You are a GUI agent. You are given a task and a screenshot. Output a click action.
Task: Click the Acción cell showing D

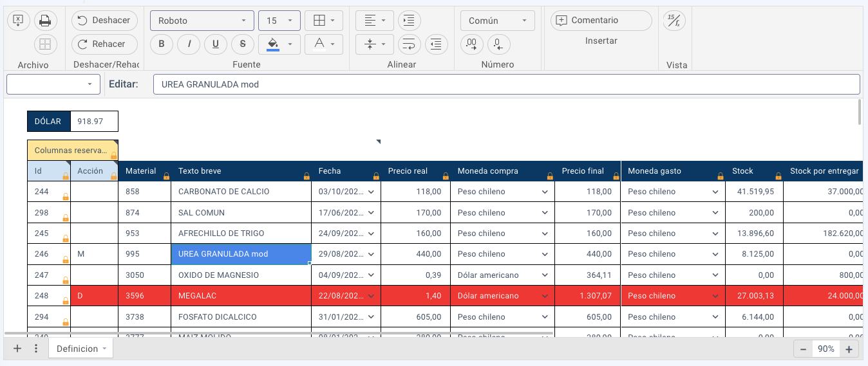click(x=94, y=296)
